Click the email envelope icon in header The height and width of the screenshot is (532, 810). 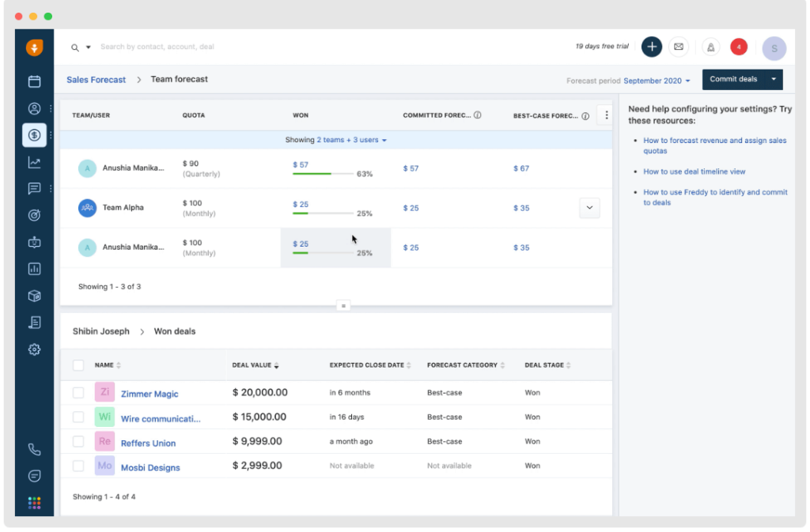tap(678, 47)
